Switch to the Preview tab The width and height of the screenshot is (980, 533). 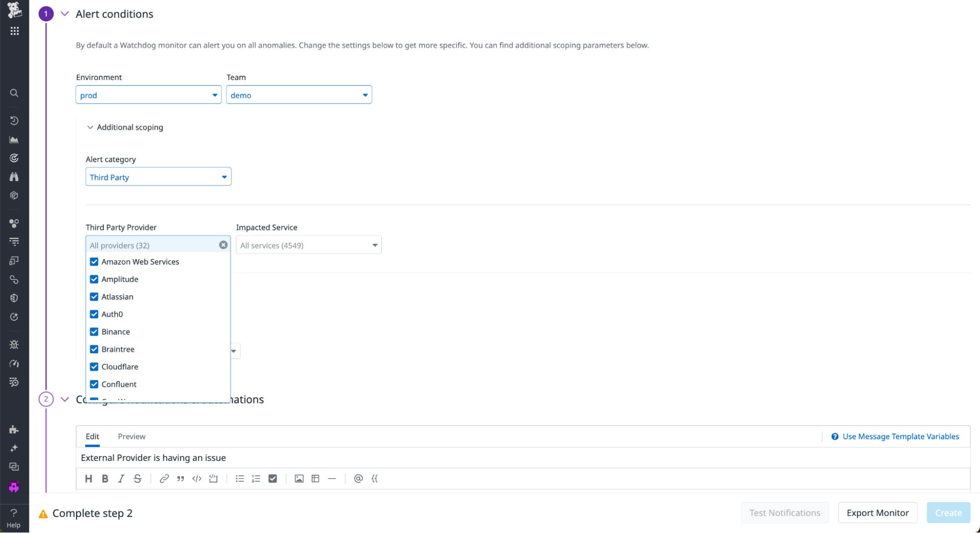point(131,436)
